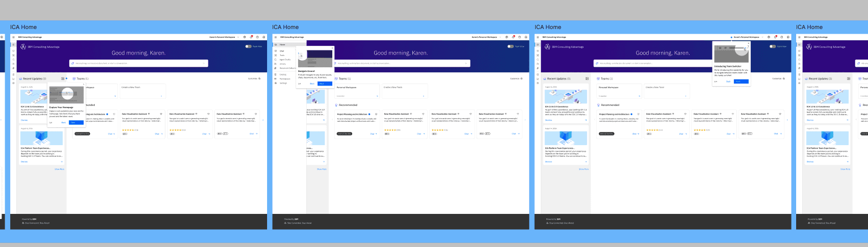
Task: Click hamburger menu icon in Navigate Around frame
Action: point(275,37)
